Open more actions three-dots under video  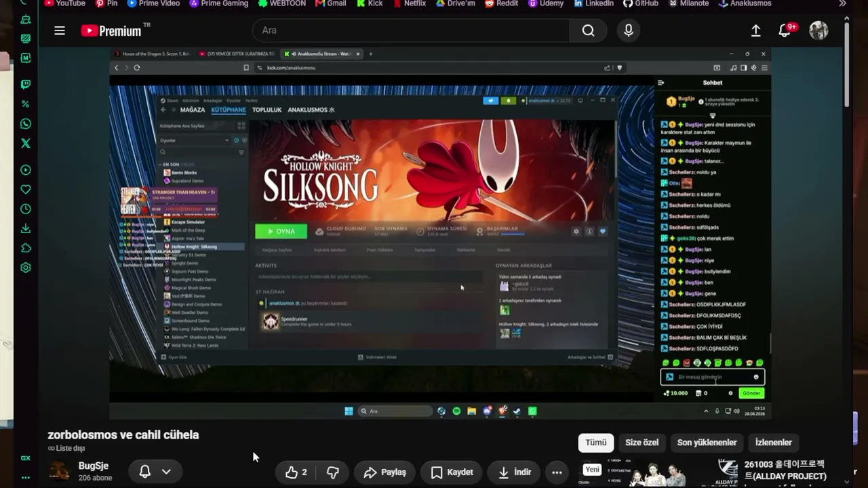click(x=557, y=472)
